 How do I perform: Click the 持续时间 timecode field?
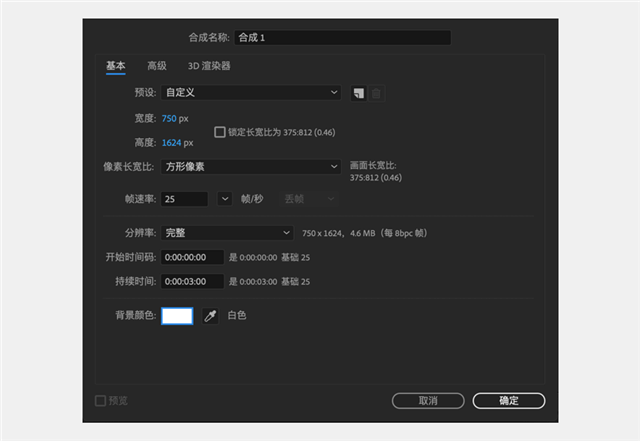[x=192, y=281]
